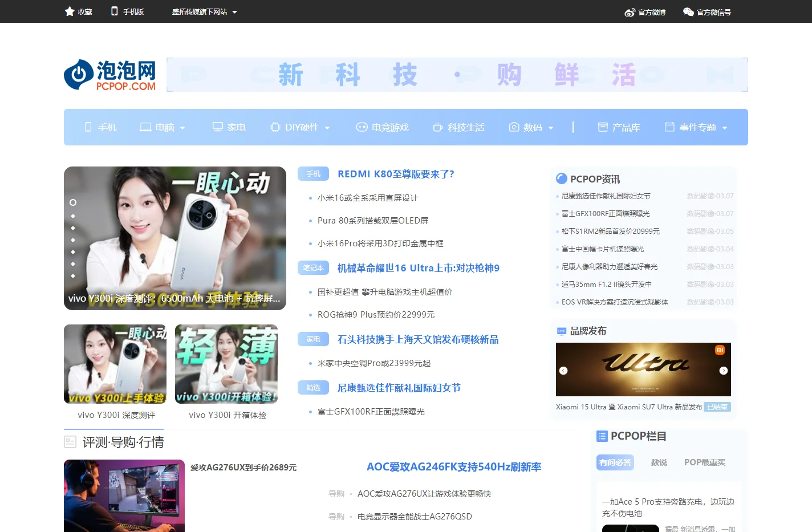Click the mobile version phone icon
Image resolution: width=812 pixels, height=532 pixels.
(x=115, y=11)
